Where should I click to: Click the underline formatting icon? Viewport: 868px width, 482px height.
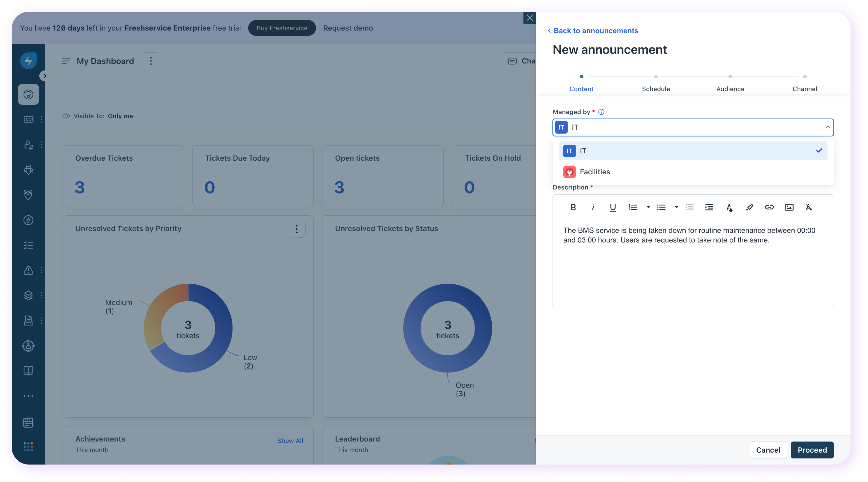click(613, 207)
